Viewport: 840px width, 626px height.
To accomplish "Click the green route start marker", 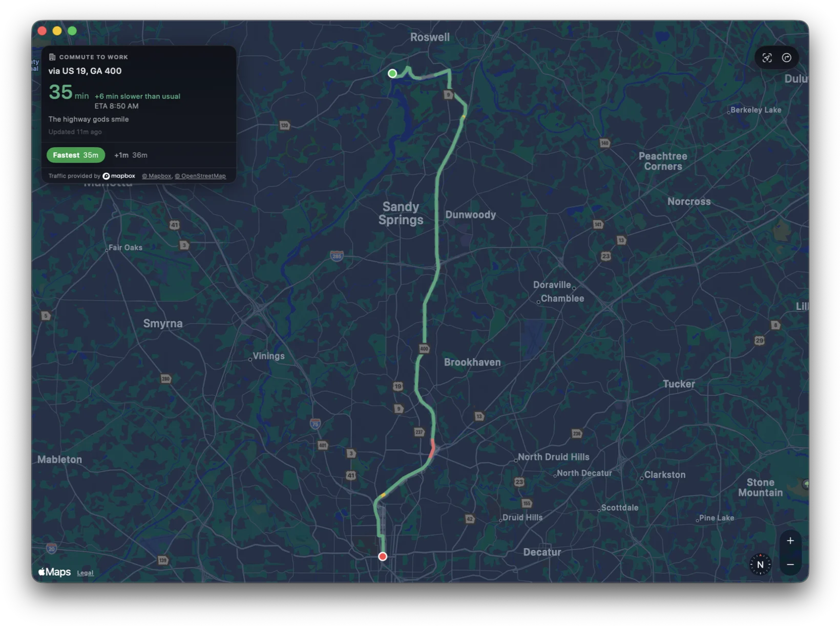I will tap(392, 73).
